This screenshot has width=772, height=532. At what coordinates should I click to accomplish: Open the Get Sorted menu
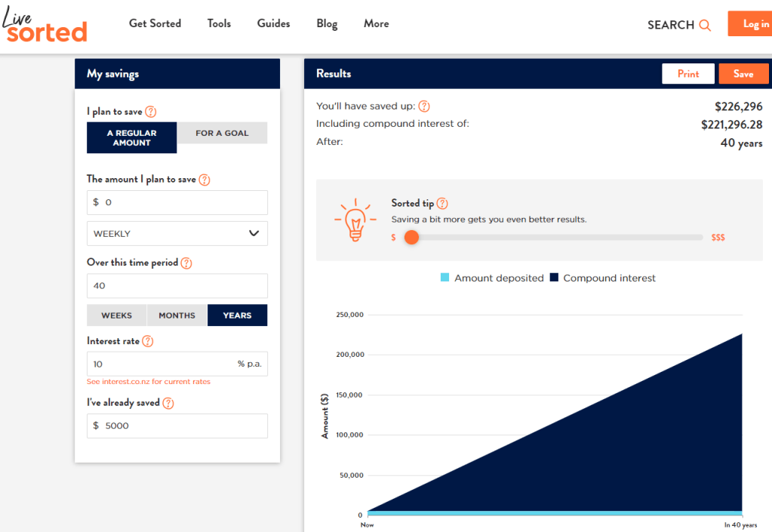tap(155, 23)
